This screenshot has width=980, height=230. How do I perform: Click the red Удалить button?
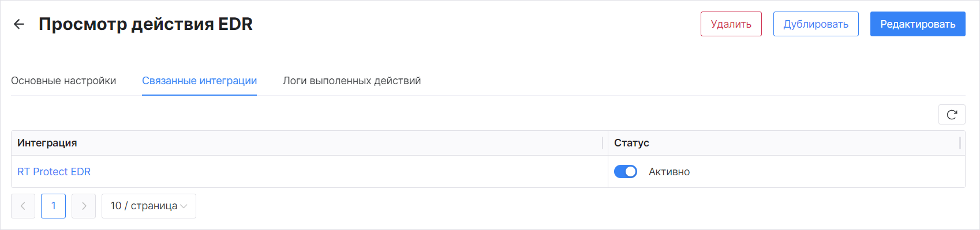point(731,24)
